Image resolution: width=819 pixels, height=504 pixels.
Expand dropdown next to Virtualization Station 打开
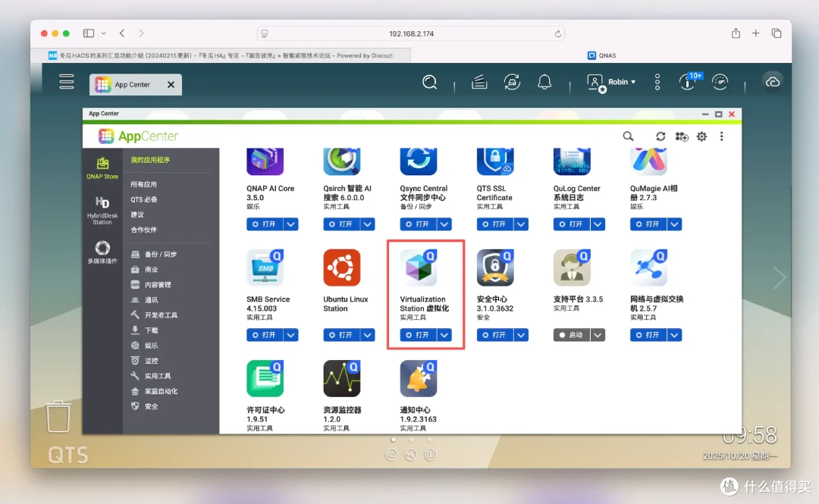point(444,335)
